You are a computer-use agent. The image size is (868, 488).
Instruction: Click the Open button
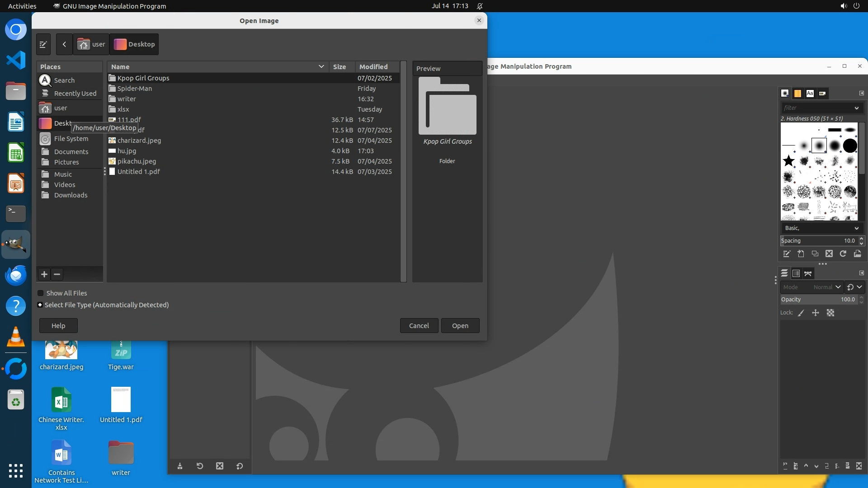pos(460,326)
